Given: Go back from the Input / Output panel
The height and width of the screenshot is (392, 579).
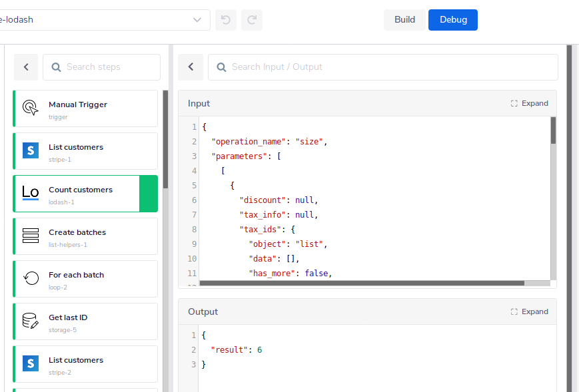Looking at the screenshot, I should click(x=191, y=67).
